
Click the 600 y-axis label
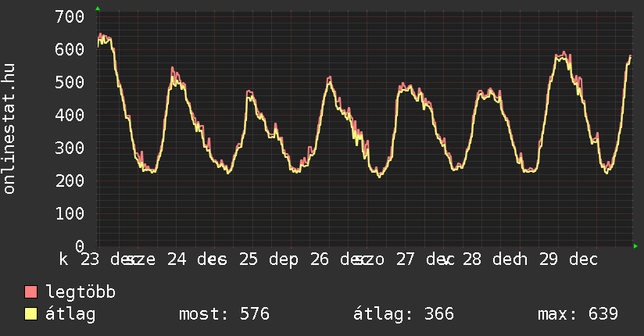(x=70, y=49)
